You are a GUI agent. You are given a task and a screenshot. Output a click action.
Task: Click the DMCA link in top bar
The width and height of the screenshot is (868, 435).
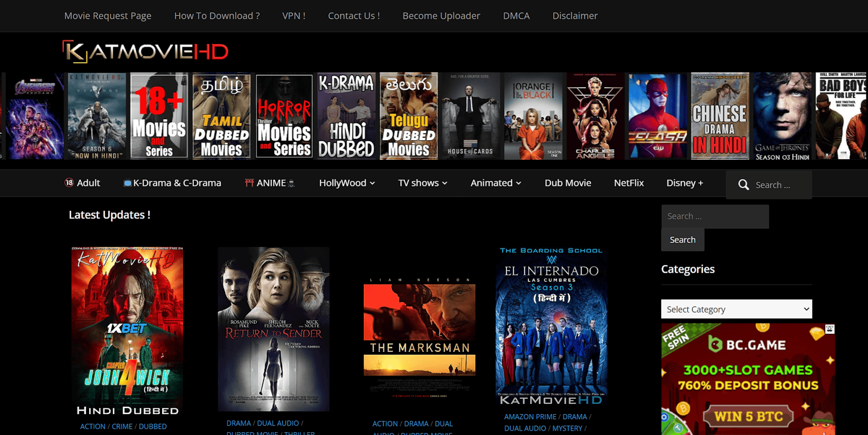(516, 16)
